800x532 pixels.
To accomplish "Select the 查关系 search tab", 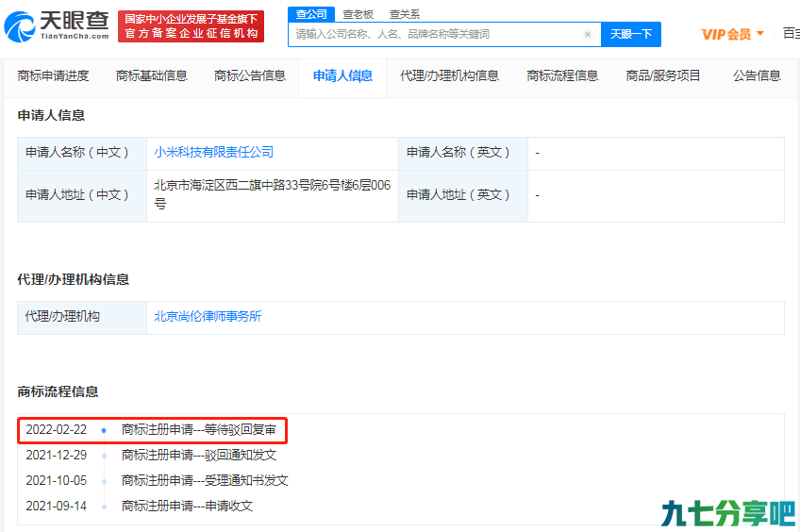I will (x=404, y=14).
